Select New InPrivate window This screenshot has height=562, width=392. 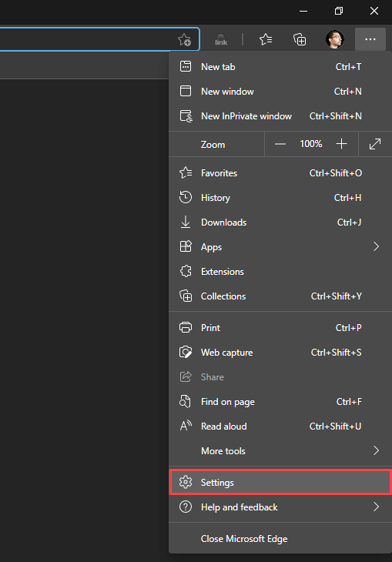[280, 116]
